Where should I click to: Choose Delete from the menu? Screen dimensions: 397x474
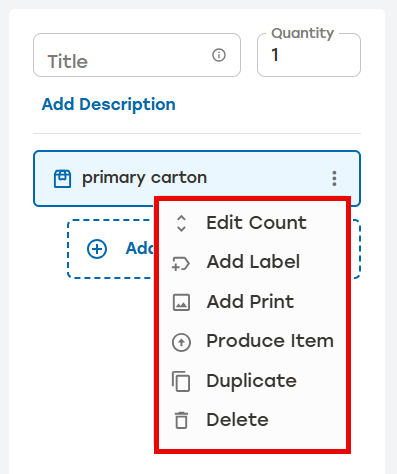[x=252, y=420]
